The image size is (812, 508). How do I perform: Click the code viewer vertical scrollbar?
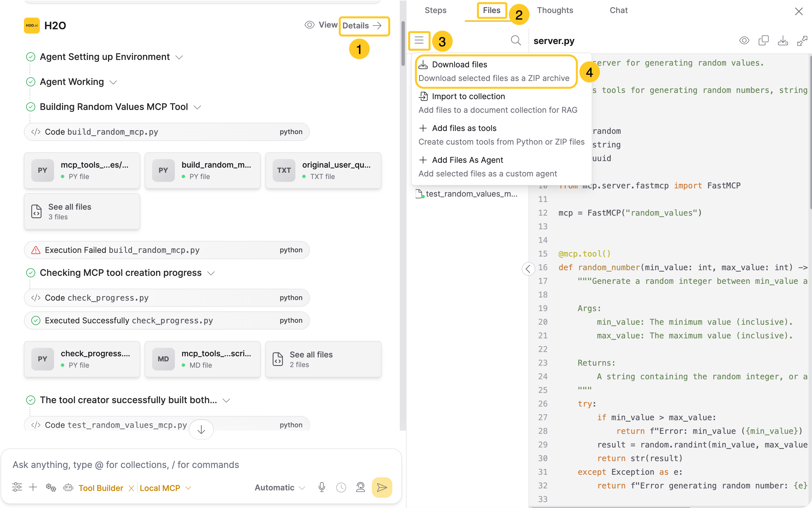coord(810,133)
